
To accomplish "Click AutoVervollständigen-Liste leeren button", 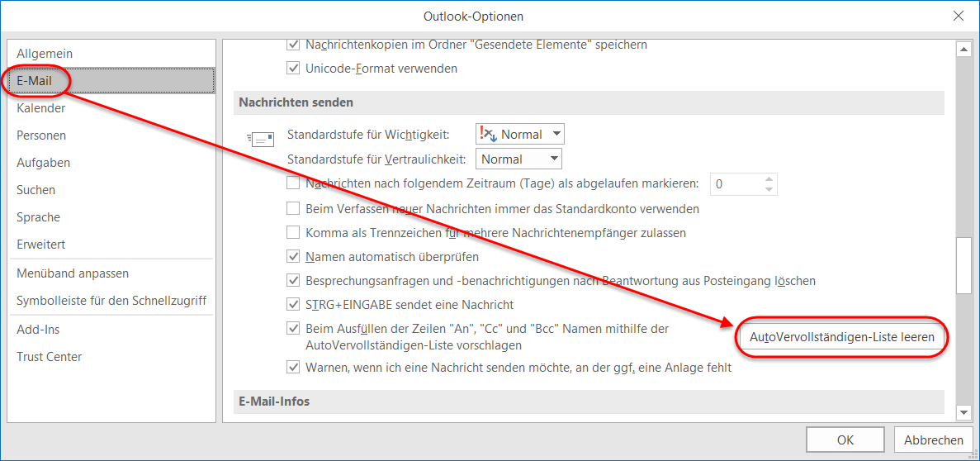I will [x=841, y=337].
